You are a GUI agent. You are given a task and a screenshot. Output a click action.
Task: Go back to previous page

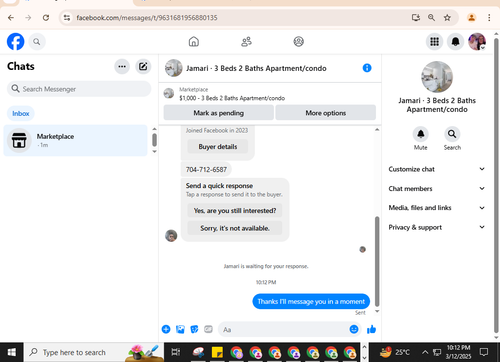tap(11, 18)
